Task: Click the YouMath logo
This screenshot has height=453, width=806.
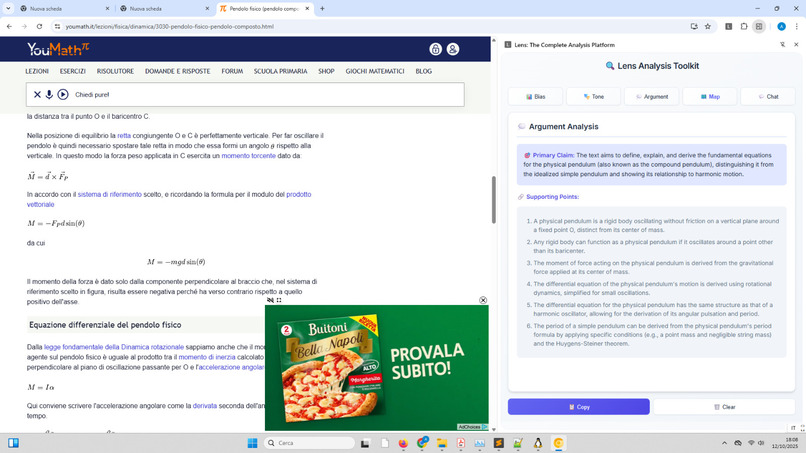Action: tap(58, 49)
